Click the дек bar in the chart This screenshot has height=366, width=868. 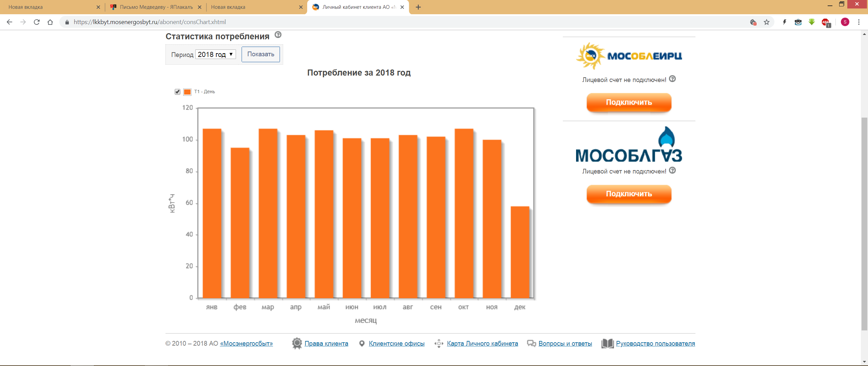click(520, 252)
